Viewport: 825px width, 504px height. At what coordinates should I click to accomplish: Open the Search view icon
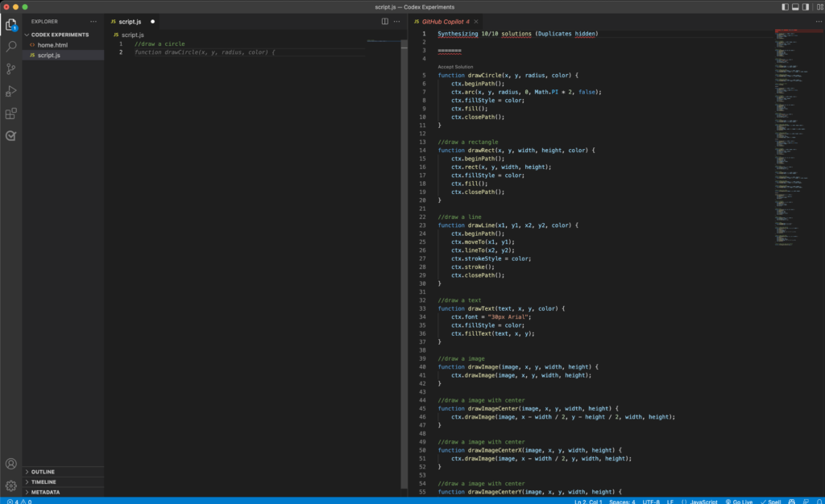(10, 47)
